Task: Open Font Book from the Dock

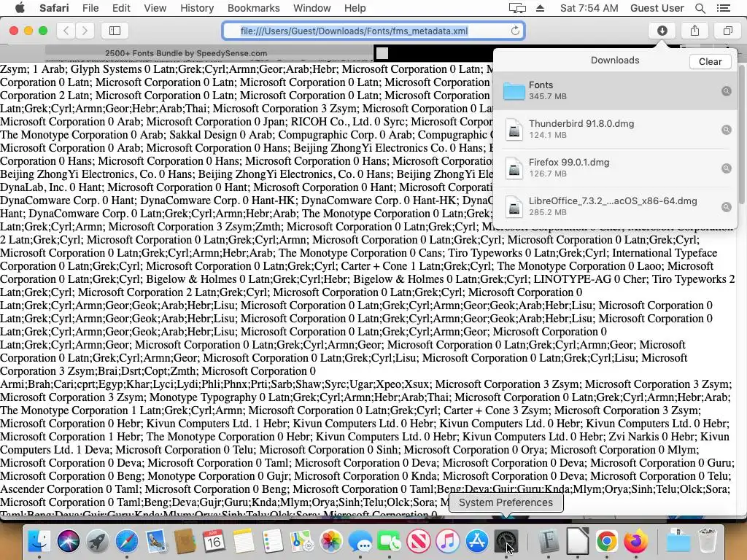Action: (549, 542)
